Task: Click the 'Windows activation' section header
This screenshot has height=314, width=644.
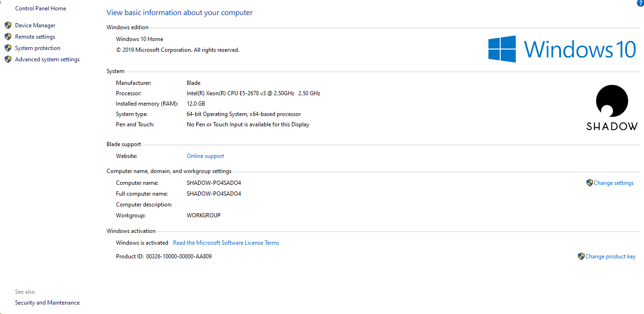Action: 131,231
